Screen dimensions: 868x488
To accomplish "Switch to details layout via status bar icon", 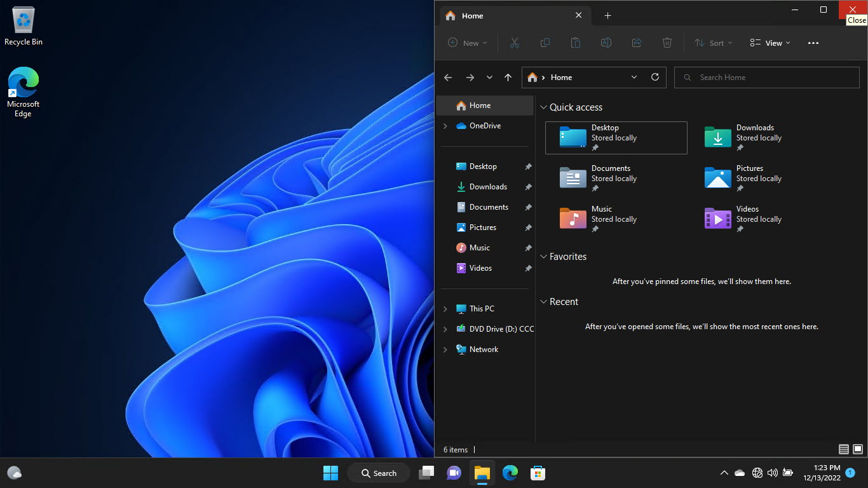I will (x=843, y=449).
